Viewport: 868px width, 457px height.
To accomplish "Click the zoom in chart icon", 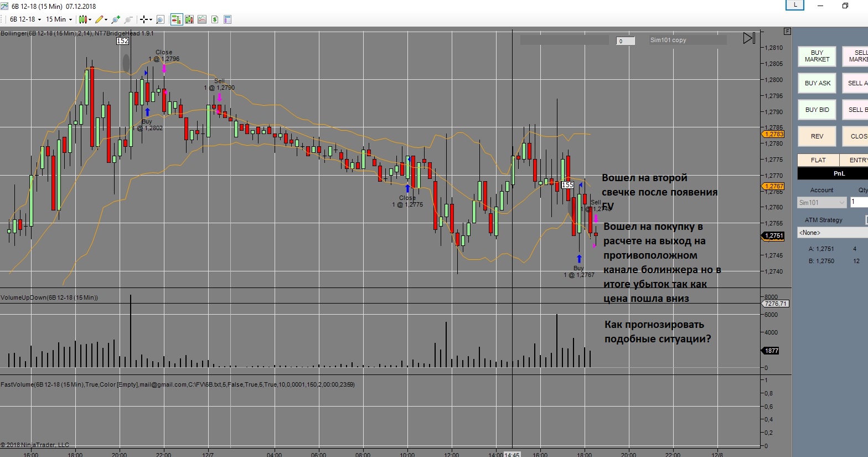I will (115, 19).
